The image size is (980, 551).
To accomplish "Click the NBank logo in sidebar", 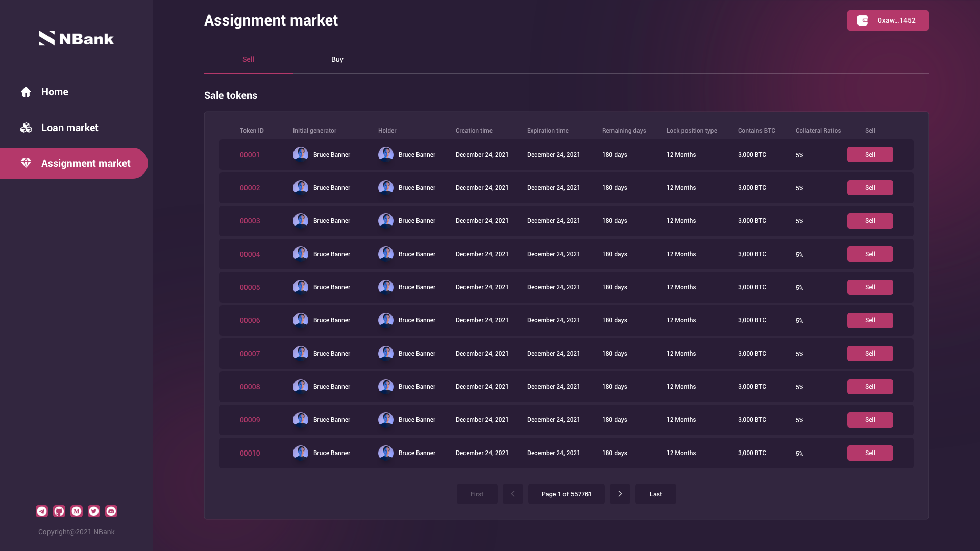I will coord(77,38).
